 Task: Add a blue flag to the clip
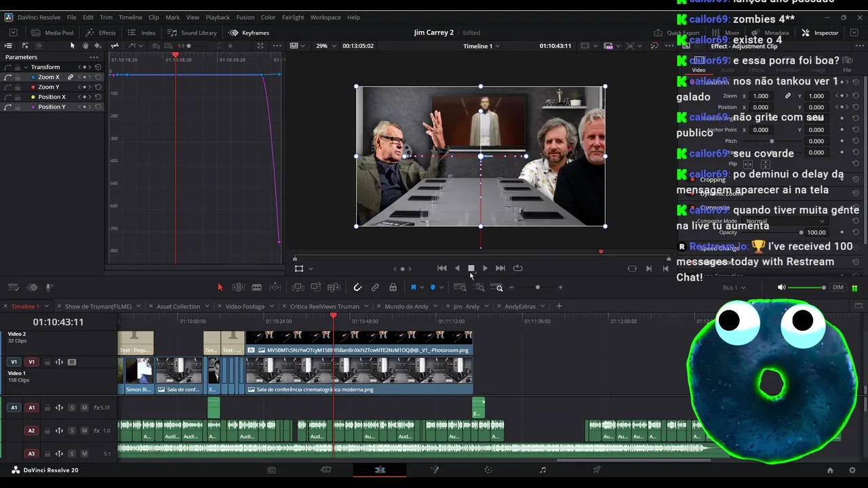pyautogui.click(x=413, y=287)
